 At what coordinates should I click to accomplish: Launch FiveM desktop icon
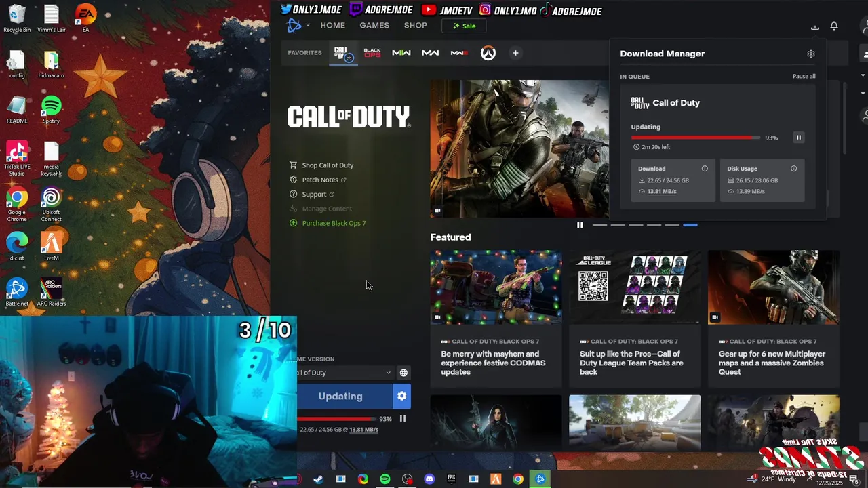click(52, 247)
